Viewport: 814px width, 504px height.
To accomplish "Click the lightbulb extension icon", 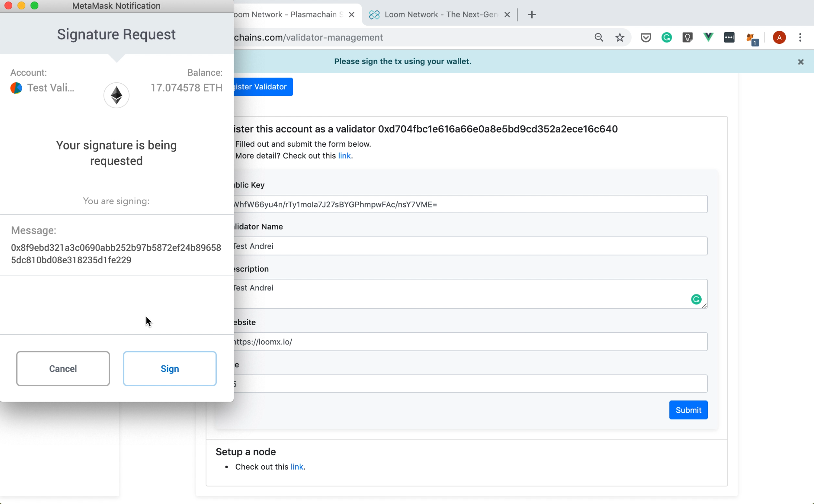I will coord(688,37).
